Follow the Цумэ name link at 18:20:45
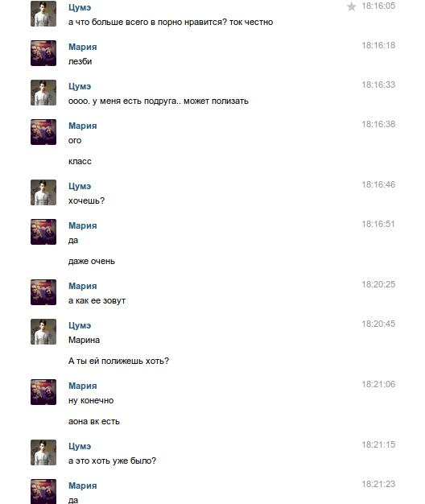 pyautogui.click(x=80, y=325)
